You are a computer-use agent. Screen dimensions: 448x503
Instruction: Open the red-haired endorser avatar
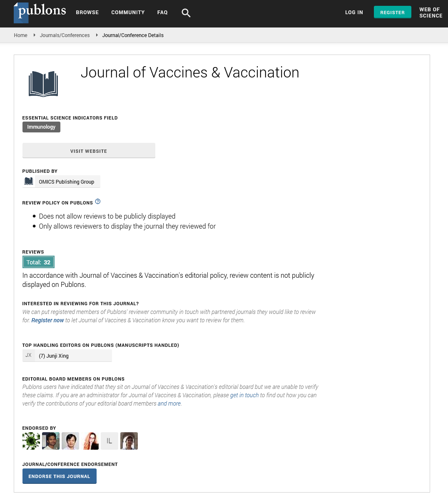(90, 441)
